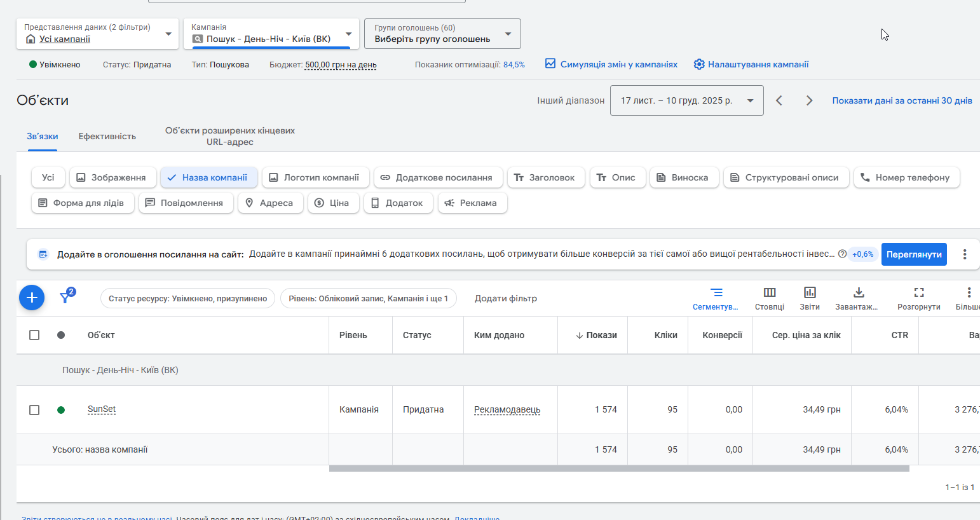Image resolution: width=980 pixels, height=520 pixels.
Task: Click the blue Переглянути button
Action: [x=914, y=254]
